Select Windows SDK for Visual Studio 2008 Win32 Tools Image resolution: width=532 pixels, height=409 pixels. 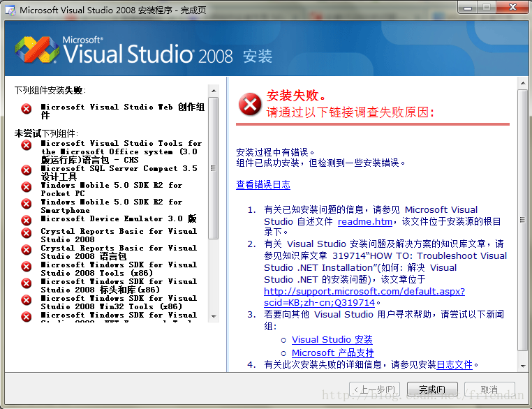point(119,302)
